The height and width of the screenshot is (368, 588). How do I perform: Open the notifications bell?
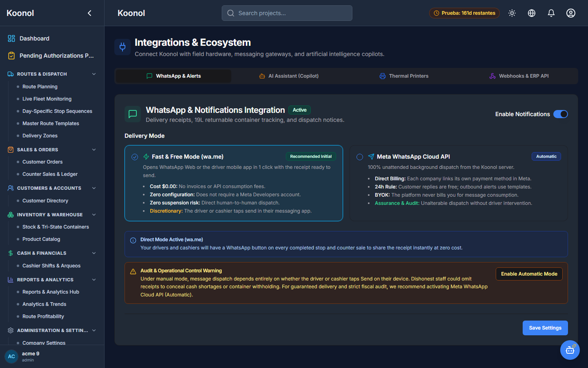[551, 13]
